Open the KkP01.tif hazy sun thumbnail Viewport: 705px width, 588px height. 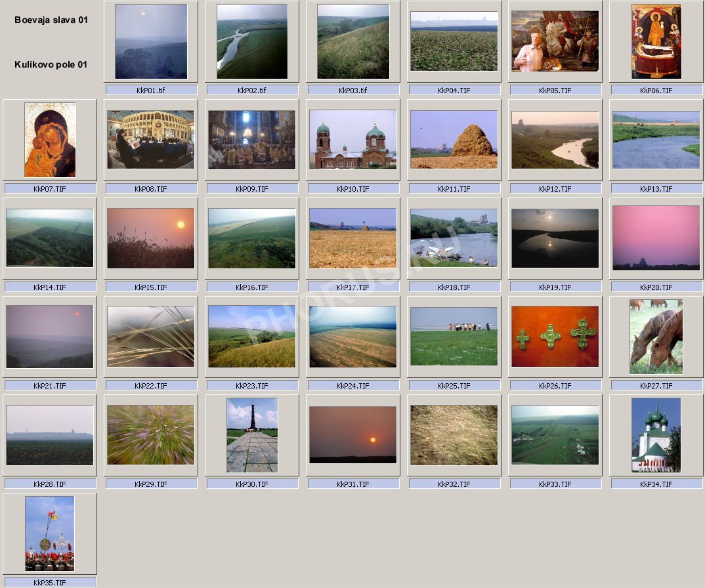tap(151, 41)
